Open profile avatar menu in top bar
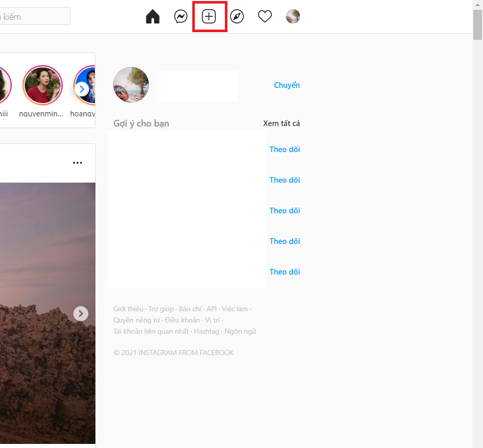Image resolution: width=483 pixels, height=448 pixels. click(x=293, y=16)
